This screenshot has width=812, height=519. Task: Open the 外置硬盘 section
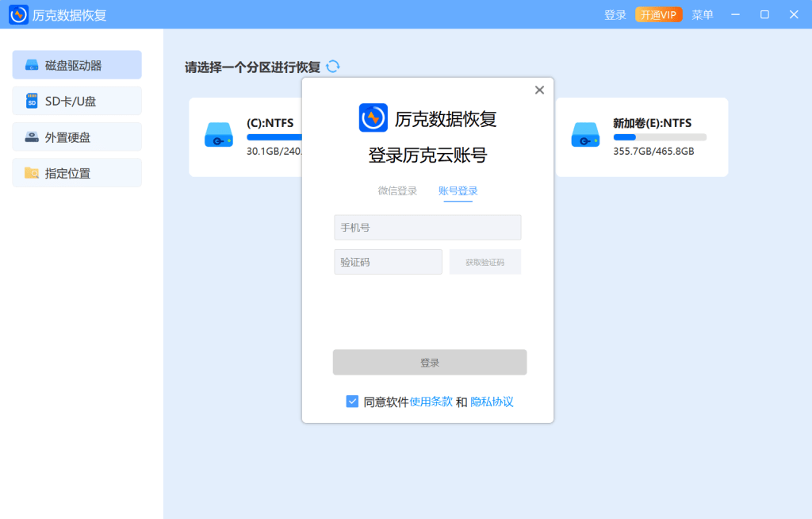tap(77, 136)
